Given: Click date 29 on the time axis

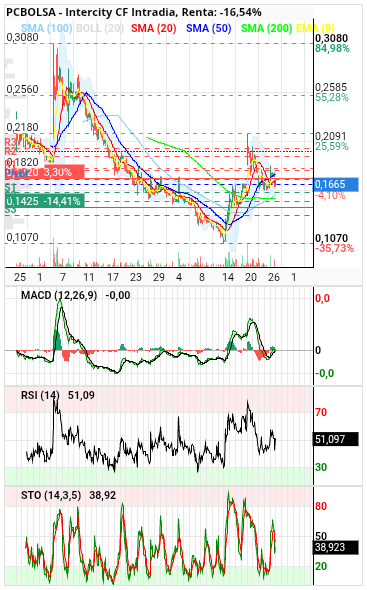Looking at the screenshot, I should pos(159,278).
